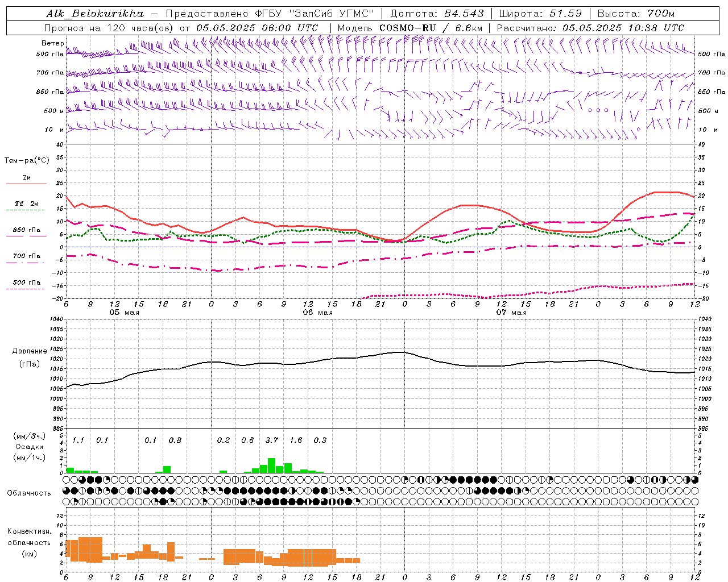This screenshot has width=728, height=582.
Task: Click the 'Ветер' wind panel label
Action: coord(52,43)
